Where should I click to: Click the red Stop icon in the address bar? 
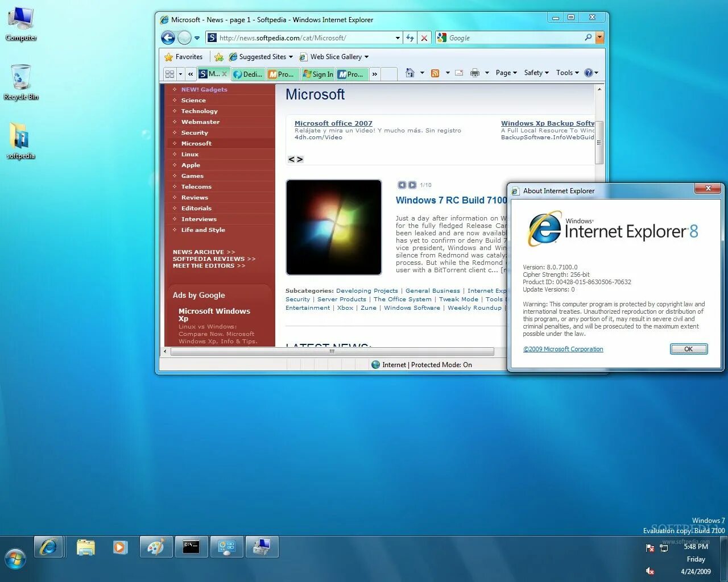[x=424, y=38]
